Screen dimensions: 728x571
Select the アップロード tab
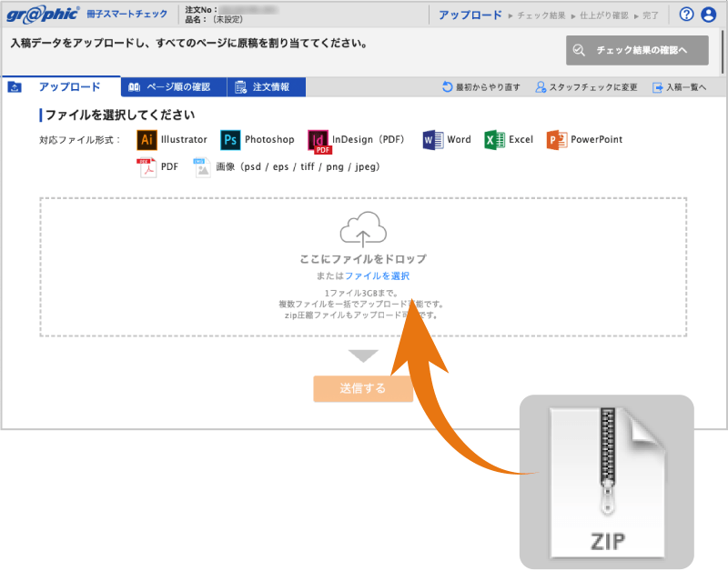[61, 86]
